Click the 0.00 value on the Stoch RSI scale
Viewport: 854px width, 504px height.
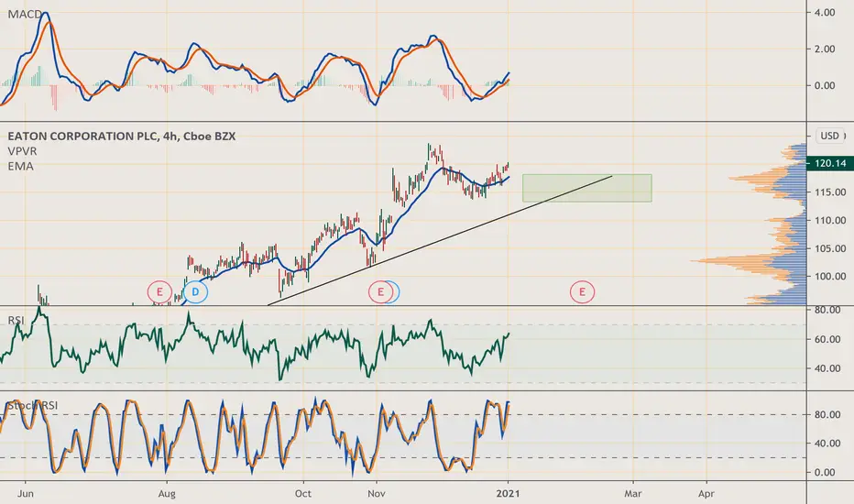pyautogui.click(x=825, y=473)
